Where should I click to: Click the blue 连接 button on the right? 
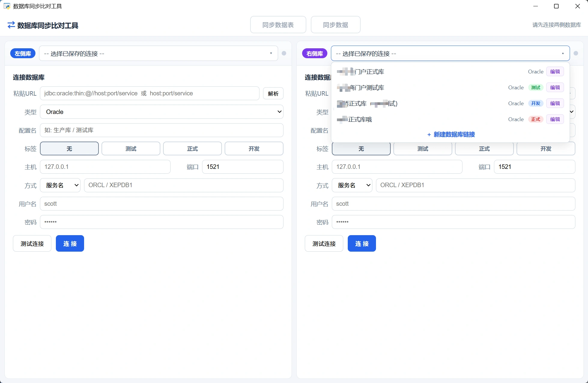[362, 244]
